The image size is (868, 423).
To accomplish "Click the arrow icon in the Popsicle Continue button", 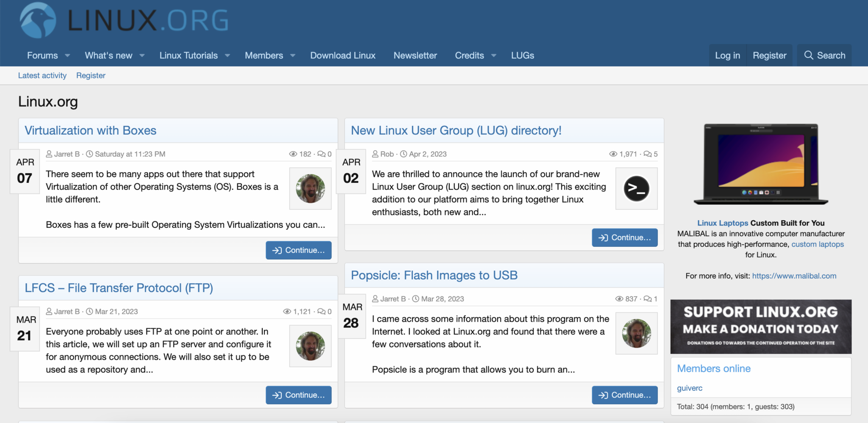I will [x=602, y=395].
